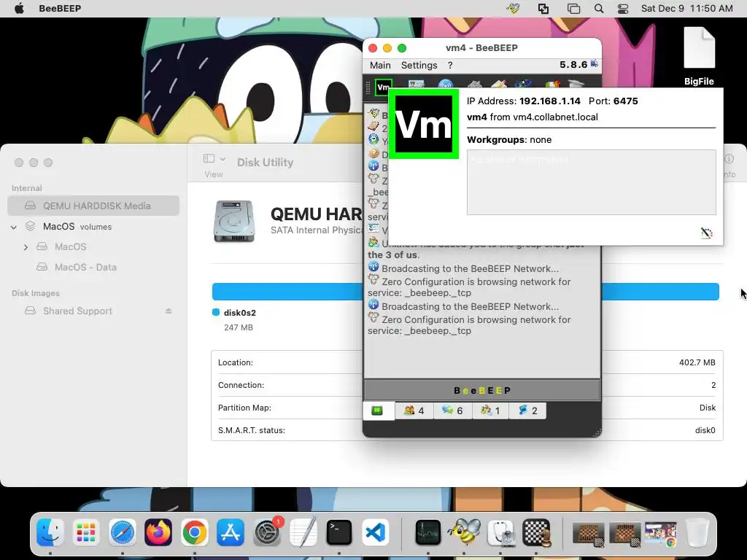Select the MacOS volumes container row
747x560 pixels.
93,227
